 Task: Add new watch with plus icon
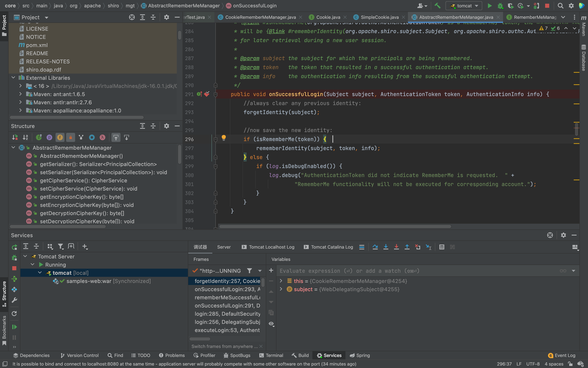tap(271, 270)
